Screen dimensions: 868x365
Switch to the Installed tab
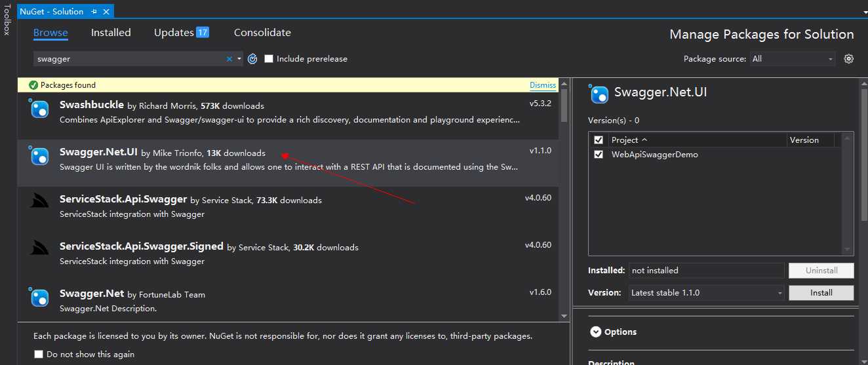tap(111, 33)
